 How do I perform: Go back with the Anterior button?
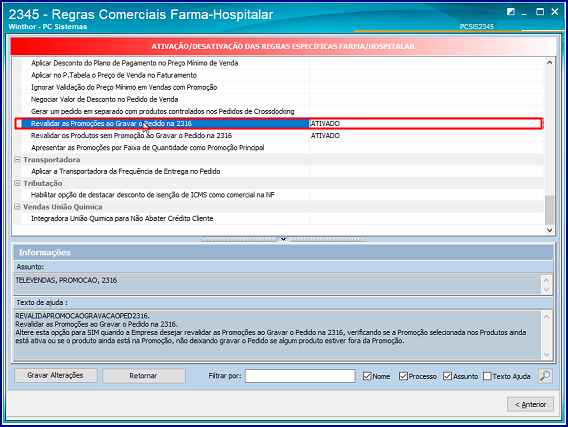530,404
